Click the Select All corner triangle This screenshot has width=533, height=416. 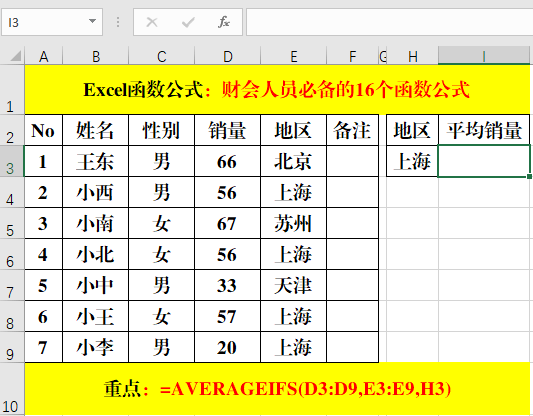click(15, 56)
